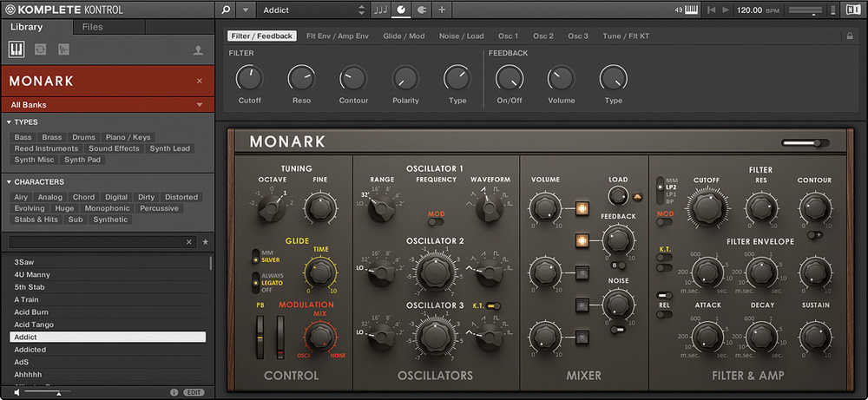
Task: Click the orange load indicator icon
Action: tap(636, 196)
